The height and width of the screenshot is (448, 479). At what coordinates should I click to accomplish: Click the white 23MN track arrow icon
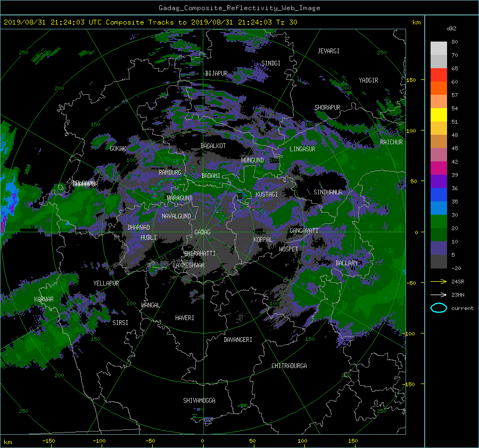pos(439,295)
